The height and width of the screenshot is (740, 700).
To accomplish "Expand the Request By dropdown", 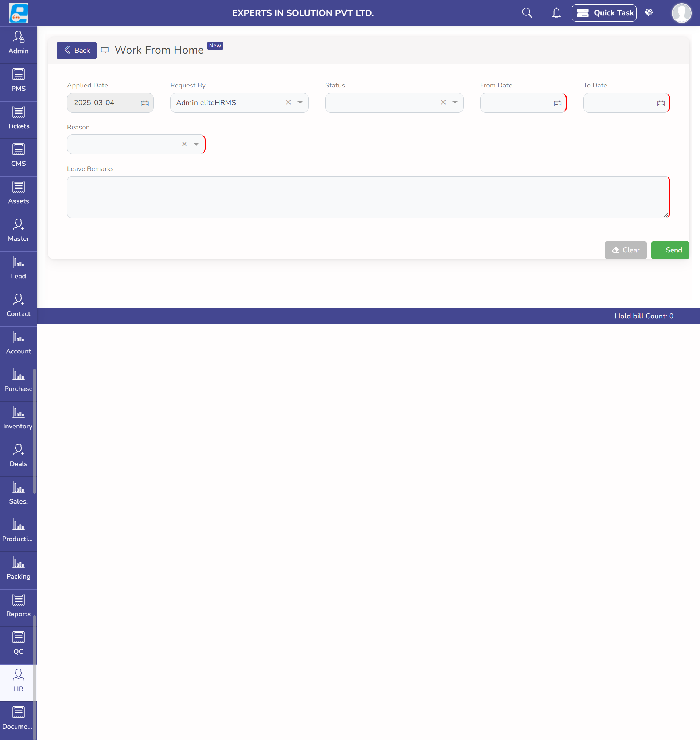I will tap(300, 103).
